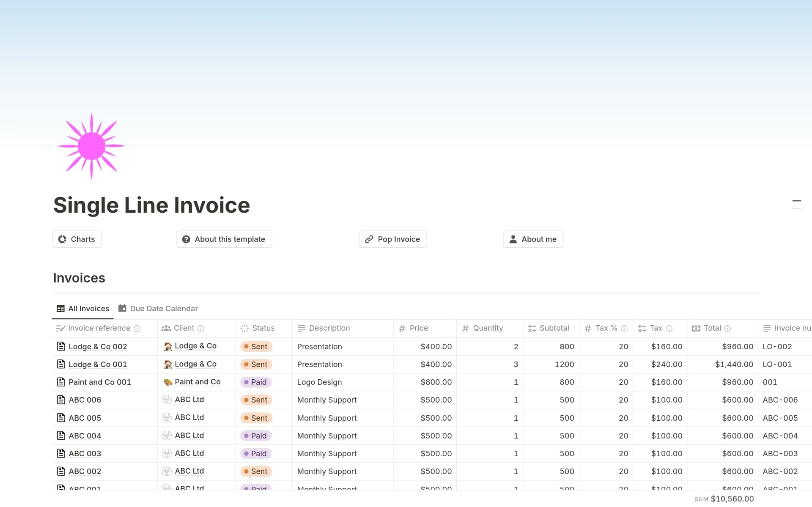Click the About me button
Viewport: 812px width, 507px height.
(x=533, y=239)
